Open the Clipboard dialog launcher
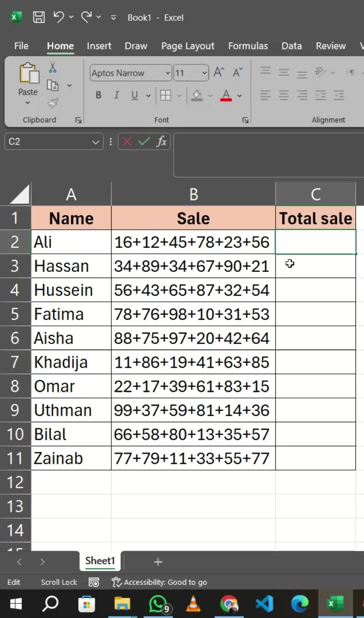 [x=78, y=120]
